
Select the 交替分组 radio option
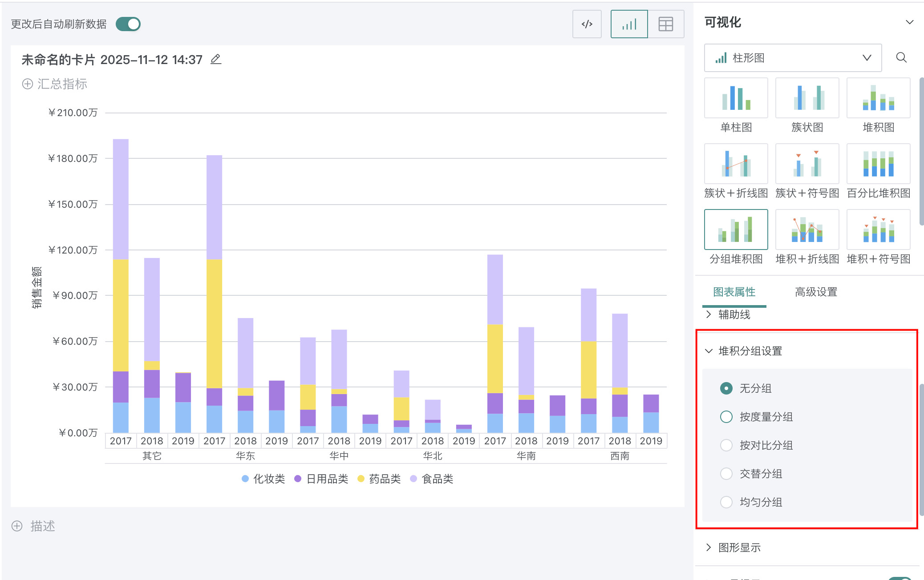click(x=726, y=474)
